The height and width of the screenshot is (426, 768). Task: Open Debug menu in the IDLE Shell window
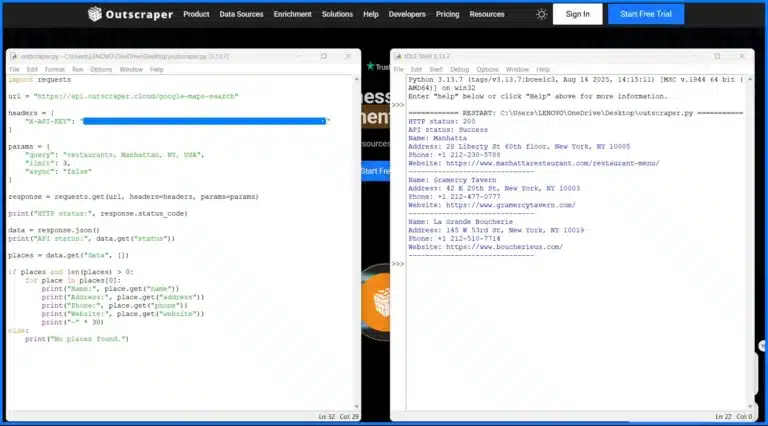click(459, 70)
